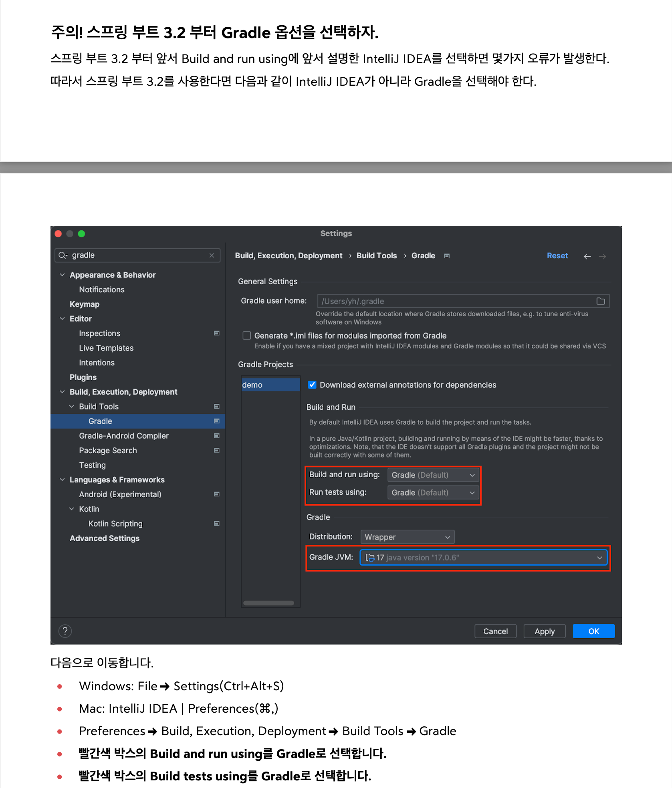This screenshot has height=788, width=672.
Task: Select the demo Gradle project
Action: [x=270, y=385]
